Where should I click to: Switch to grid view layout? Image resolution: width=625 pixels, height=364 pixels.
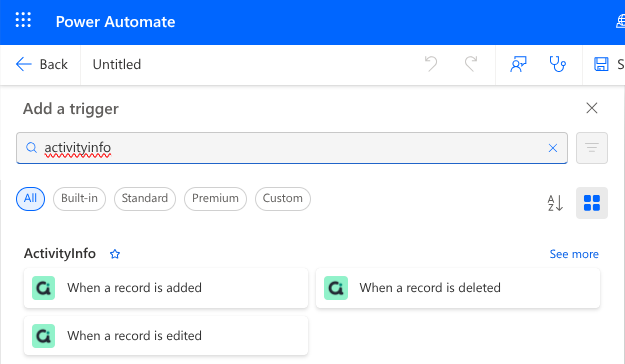click(592, 203)
